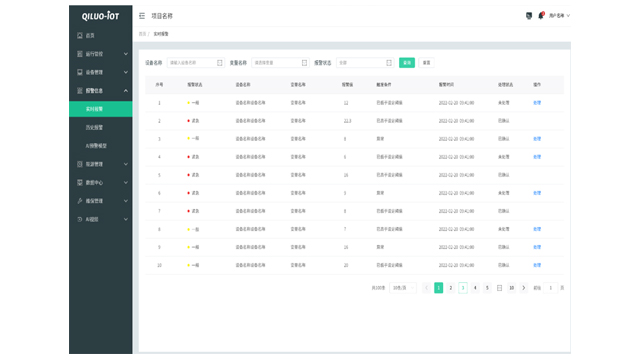The width and height of the screenshot is (640, 360).
Task: Click the 报警信息 sidebar icon
Action: (80, 91)
